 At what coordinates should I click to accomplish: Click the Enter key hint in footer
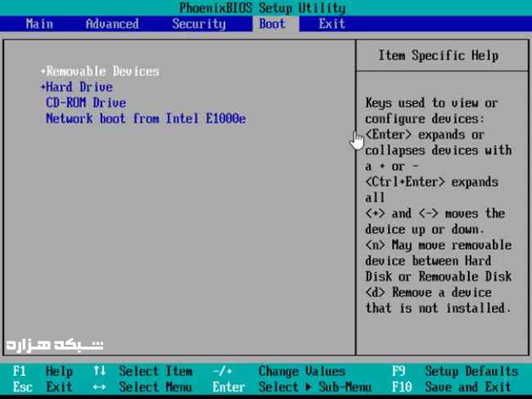[228, 387]
